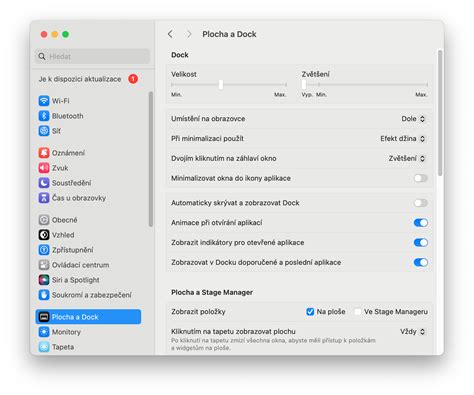The width and height of the screenshot is (474, 395).
Task: Open Umístění na obrazovce Dole dropdown
Action: [413, 119]
